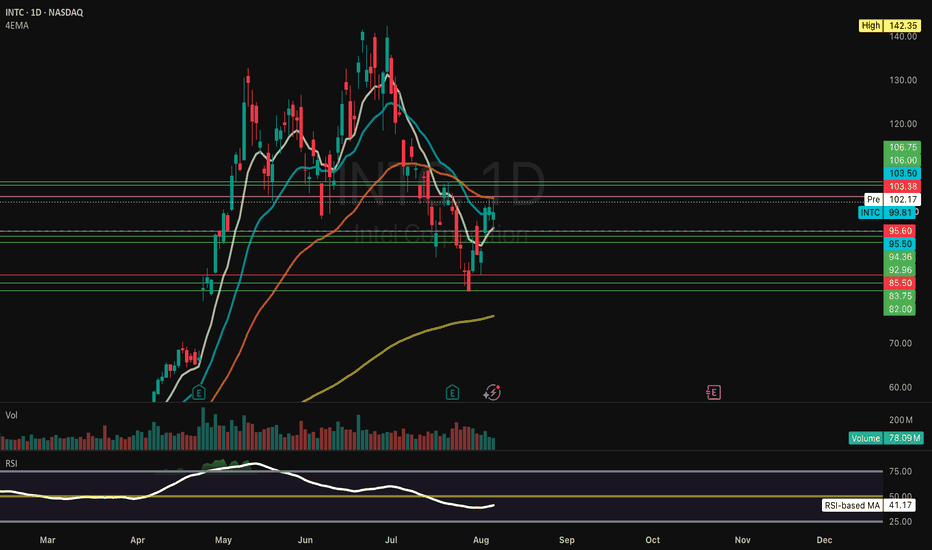This screenshot has width=932, height=550.
Task: Click the Vol indicator label
Action: click(x=11, y=415)
